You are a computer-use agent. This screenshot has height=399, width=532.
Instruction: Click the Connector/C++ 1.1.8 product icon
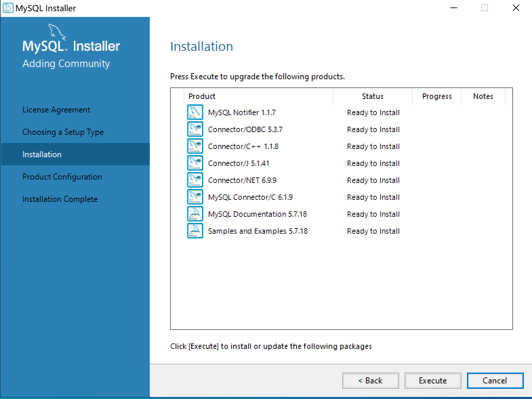tap(195, 146)
